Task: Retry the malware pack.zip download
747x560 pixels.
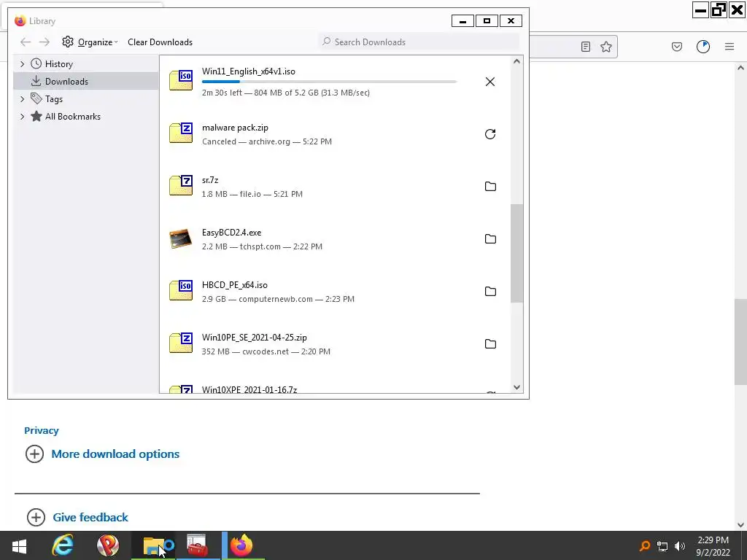Action: pyautogui.click(x=489, y=134)
